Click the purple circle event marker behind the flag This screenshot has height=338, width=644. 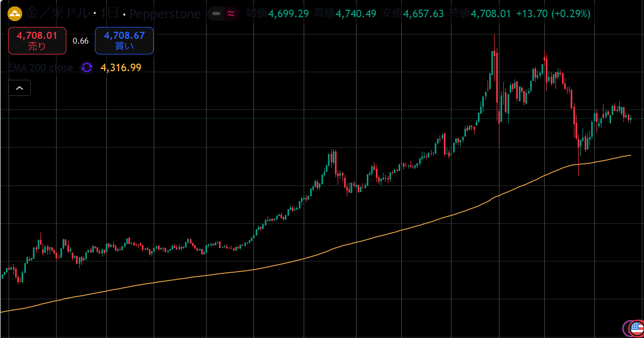(628, 328)
